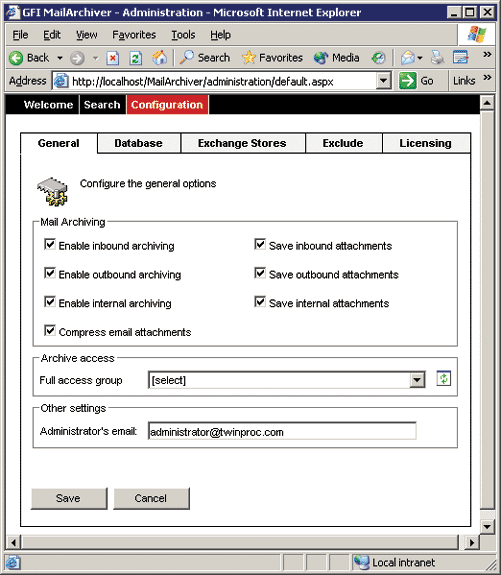The height and width of the screenshot is (575, 501).
Task: Click the Edit page toolbar icon
Action: tap(460, 58)
